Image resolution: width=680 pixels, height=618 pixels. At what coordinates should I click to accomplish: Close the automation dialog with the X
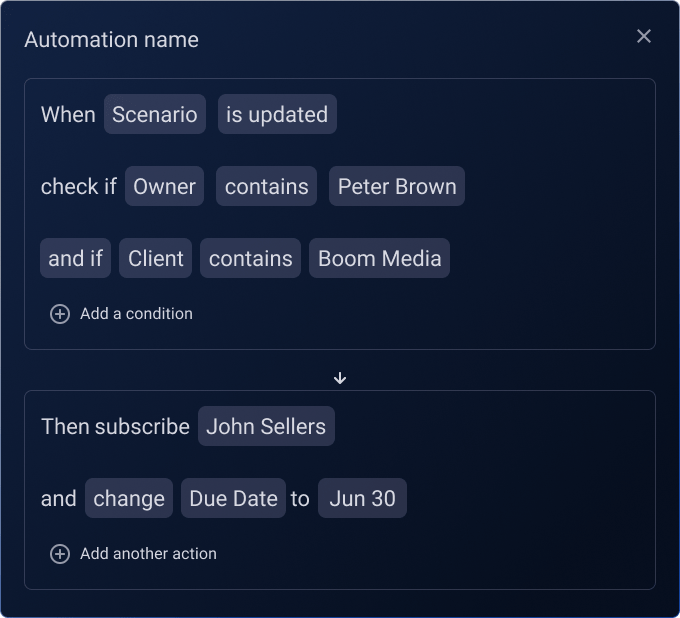(x=644, y=36)
